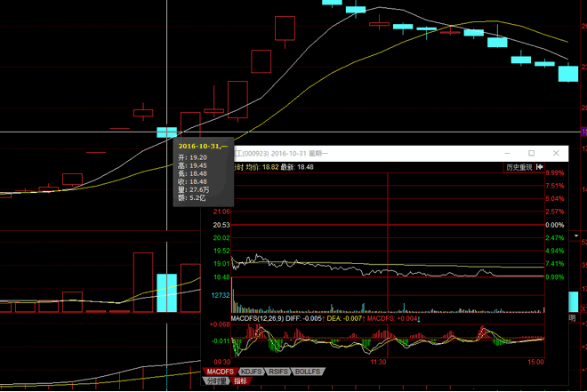Click the red 9.99% percentage label

pos(555,172)
